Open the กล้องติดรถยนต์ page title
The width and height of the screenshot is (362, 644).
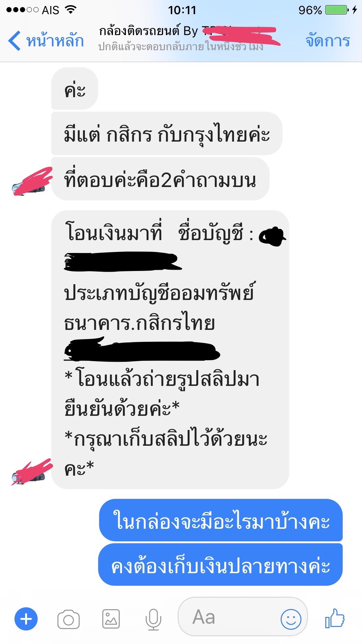point(148,31)
